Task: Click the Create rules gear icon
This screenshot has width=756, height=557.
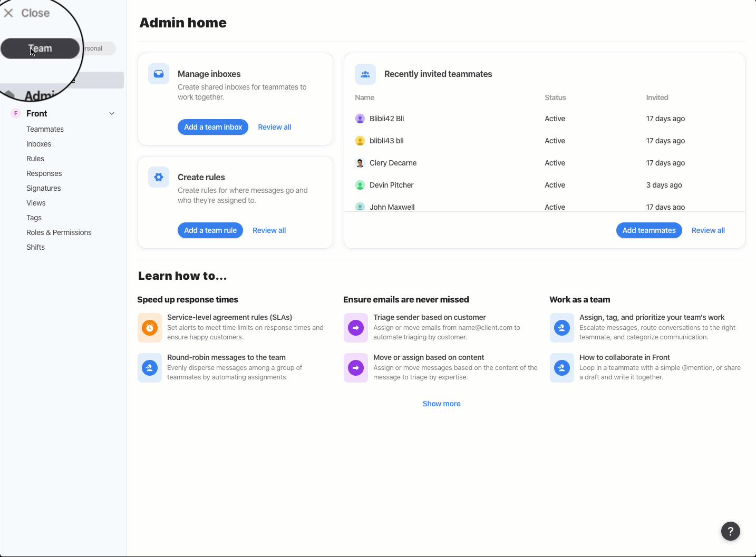Action: click(159, 178)
